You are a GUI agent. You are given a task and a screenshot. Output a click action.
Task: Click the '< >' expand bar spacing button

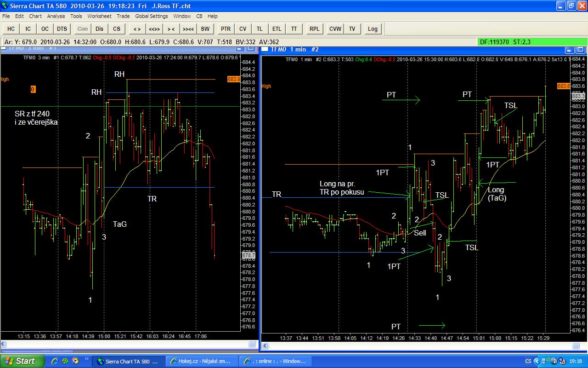(x=137, y=29)
